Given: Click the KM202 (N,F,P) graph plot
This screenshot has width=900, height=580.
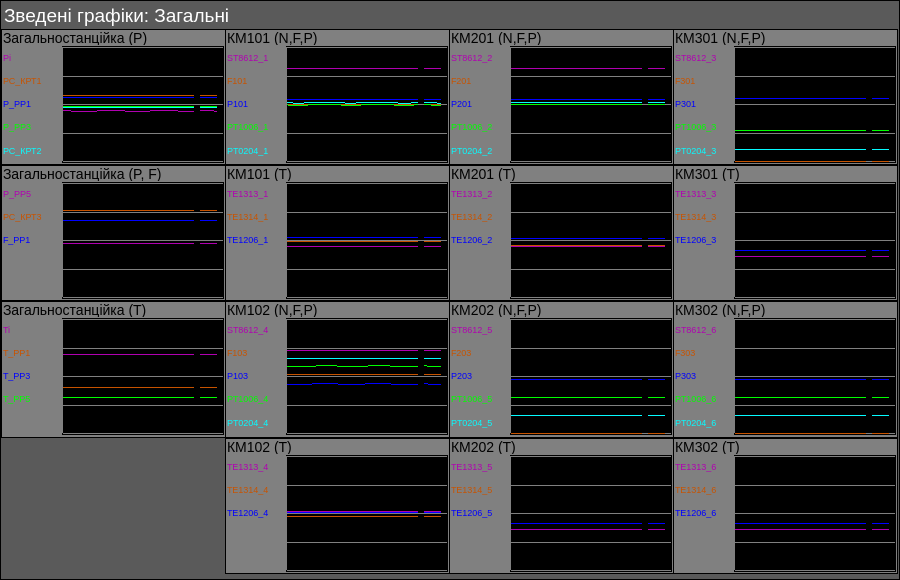Looking at the screenshot, I should [591, 376].
